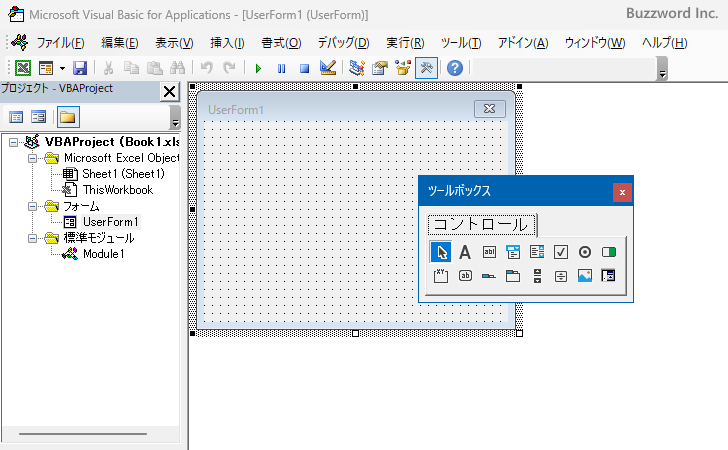
Task: Open the 表示(V) menu
Action: pos(174,43)
